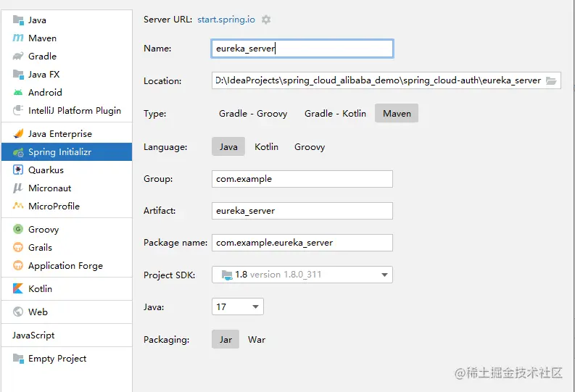Click the Application Forge icon
575x392 pixels.
(18, 265)
